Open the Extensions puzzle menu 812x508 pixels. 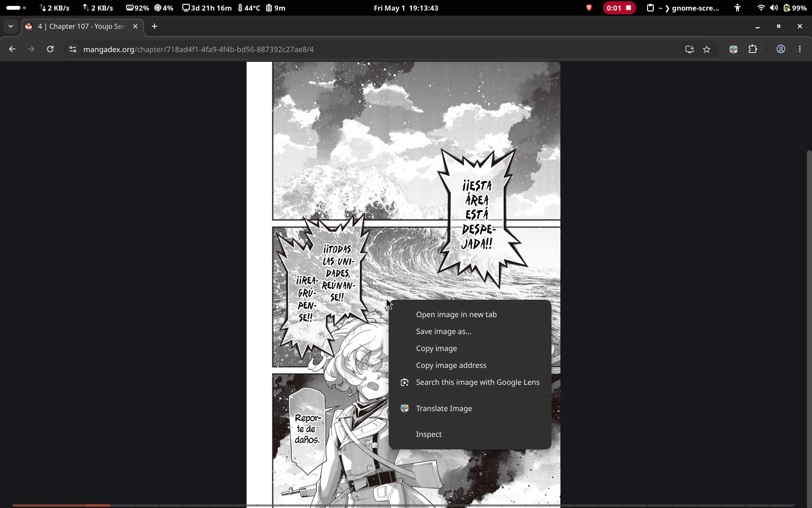coord(752,49)
